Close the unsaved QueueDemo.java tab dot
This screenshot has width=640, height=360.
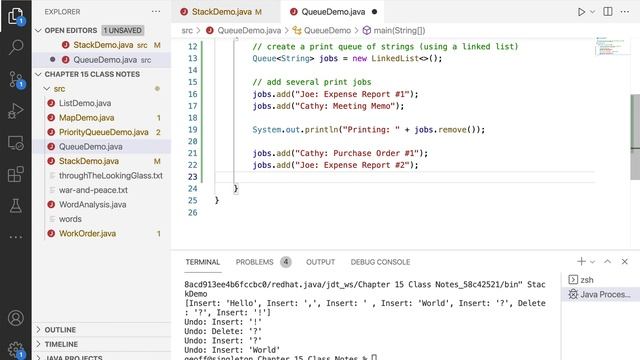(x=374, y=12)
